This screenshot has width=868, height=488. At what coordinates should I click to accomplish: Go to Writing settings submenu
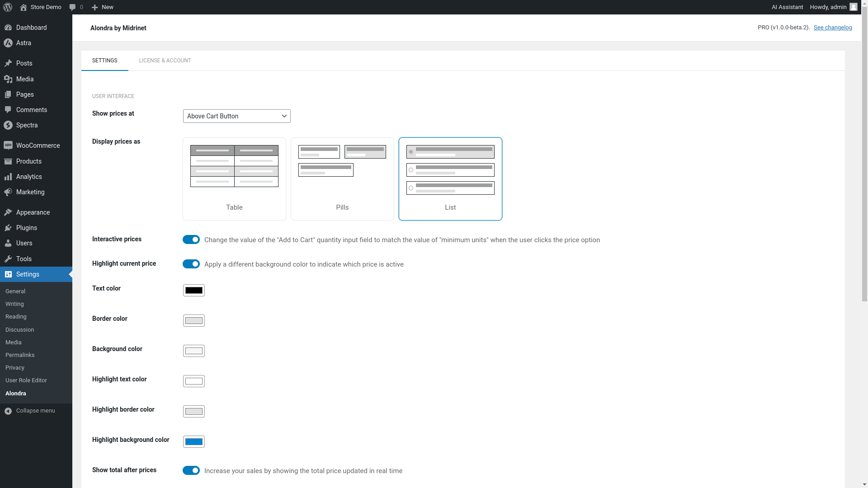(x=14, y=304)
